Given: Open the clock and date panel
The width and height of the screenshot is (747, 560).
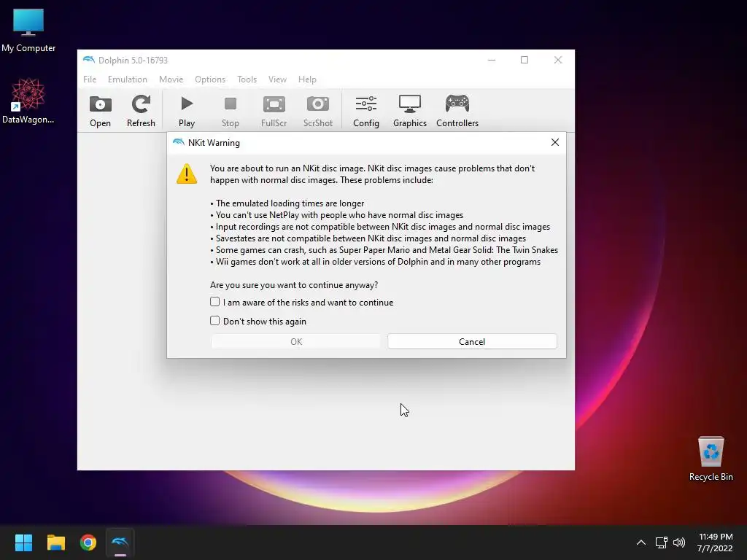Looking at the screenshot, I should coord(715,542).
